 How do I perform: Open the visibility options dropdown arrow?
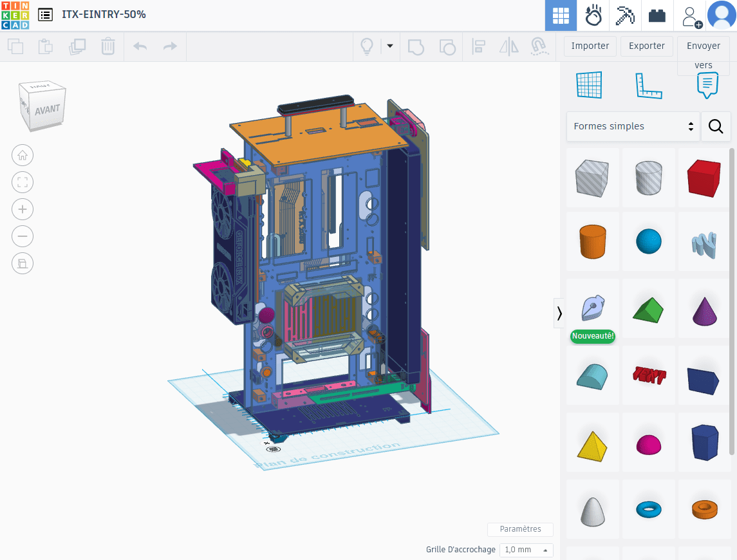(389, 46)
